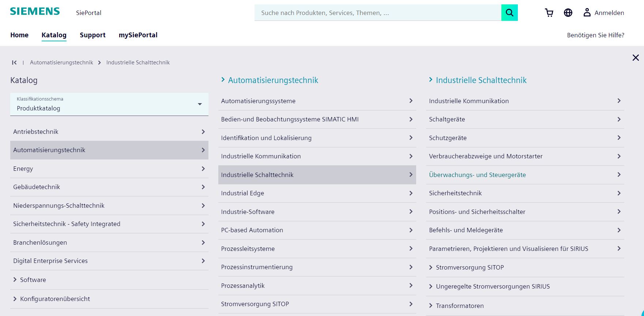The image size is (644, 316).
Task: Expand Ungeregelte Stromversorgungen SIRIUS
Action: pyautogui.click(x=525, y=286)
